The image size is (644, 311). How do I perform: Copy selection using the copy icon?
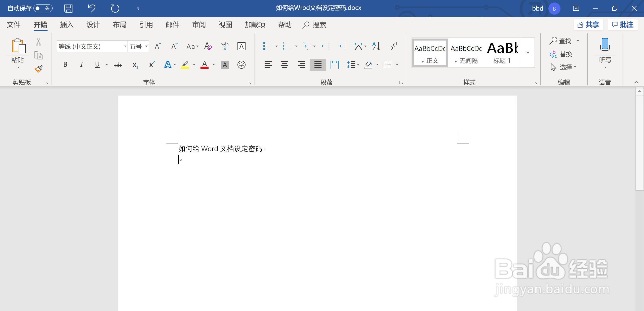pos(38,55)
